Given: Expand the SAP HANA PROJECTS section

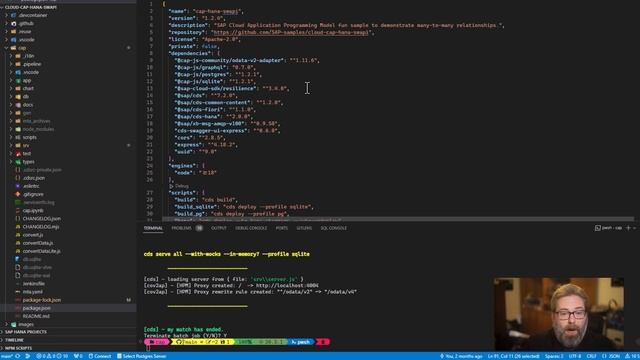Looking at the screenshot, I should [x=26, y=332].
